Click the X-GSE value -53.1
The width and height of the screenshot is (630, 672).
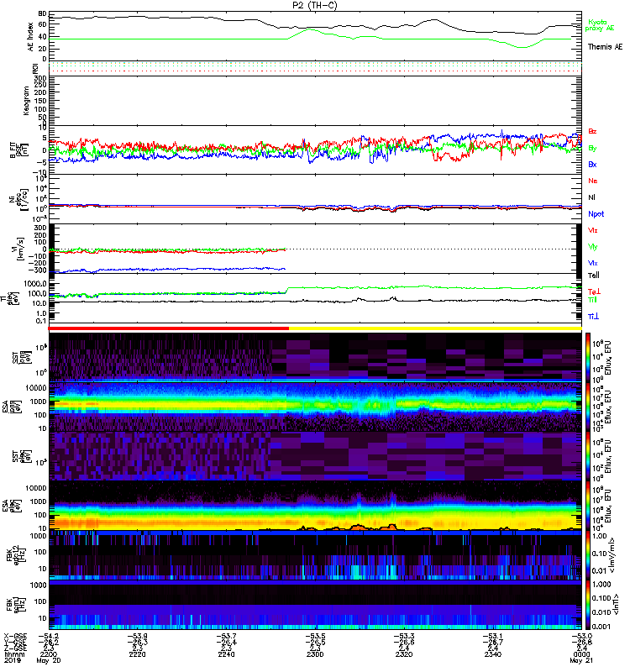493,636
